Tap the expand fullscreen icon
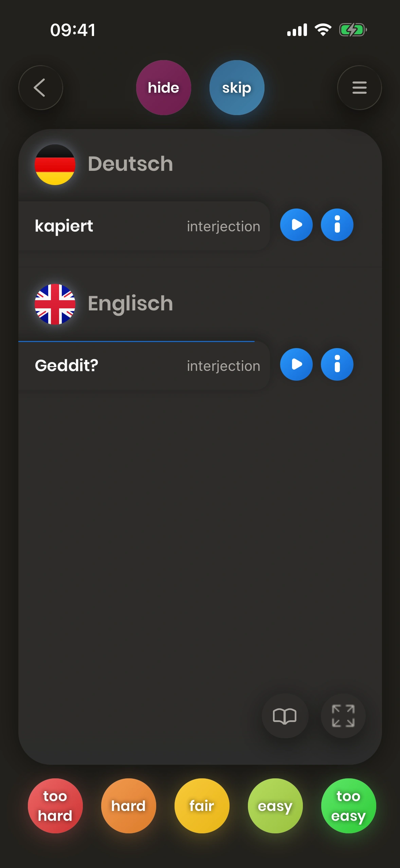Screen dimensions: 400x868 coord(343,716)
